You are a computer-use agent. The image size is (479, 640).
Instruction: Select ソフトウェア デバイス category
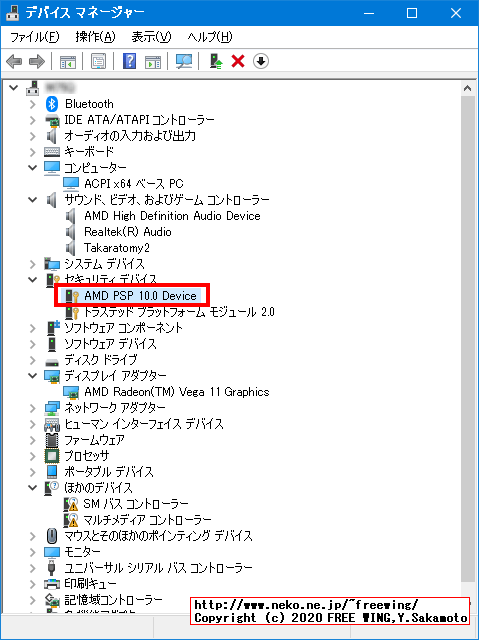click(x=110, y=344)
